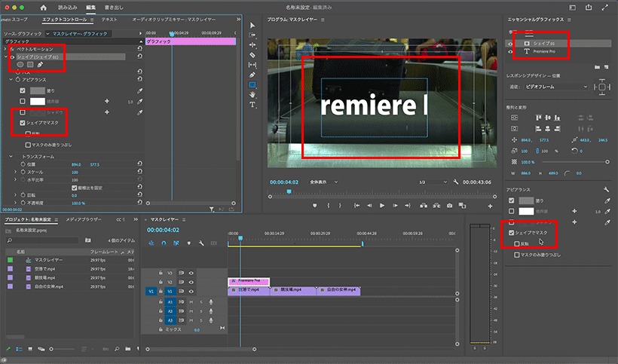The width and height of the screenshot is (618, 364).
Task: Open 1/2 playback resolution dropdown
Action: click(x=433, y=182)
